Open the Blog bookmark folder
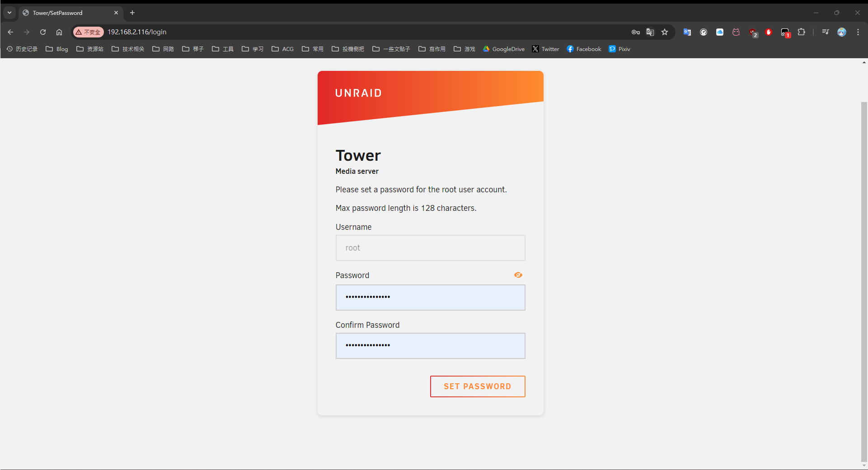 (x=57, y=49)
